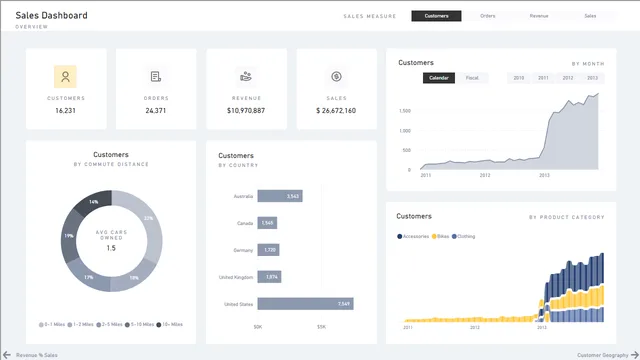Viewport: 640px width, 360px height.
Task: Click the sales value $ 26,672,160
Action: point(336,111)
